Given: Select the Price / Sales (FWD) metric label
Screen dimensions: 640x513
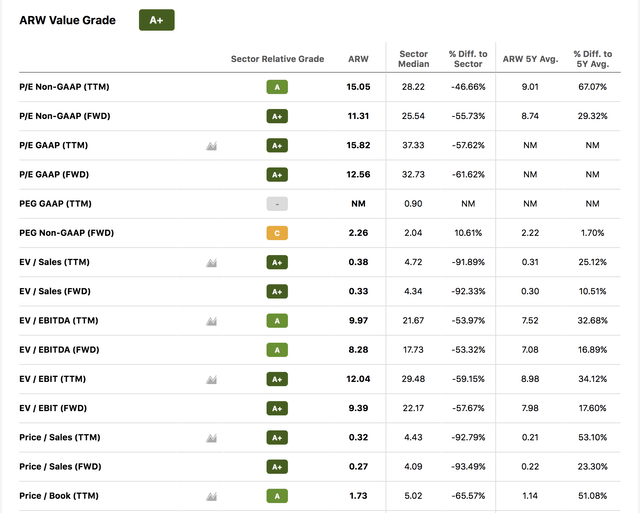Looking at the screenshot, I should point(60,466).
